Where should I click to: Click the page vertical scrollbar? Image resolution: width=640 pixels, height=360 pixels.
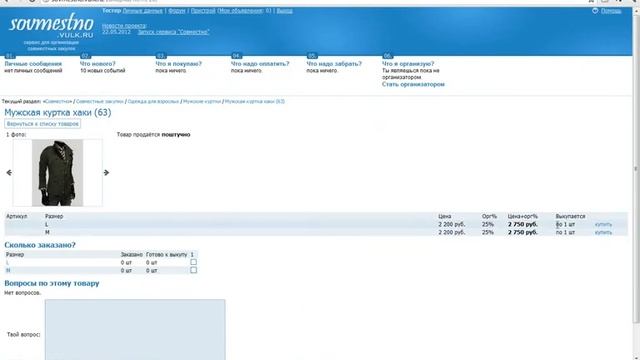tap(636, 169)
